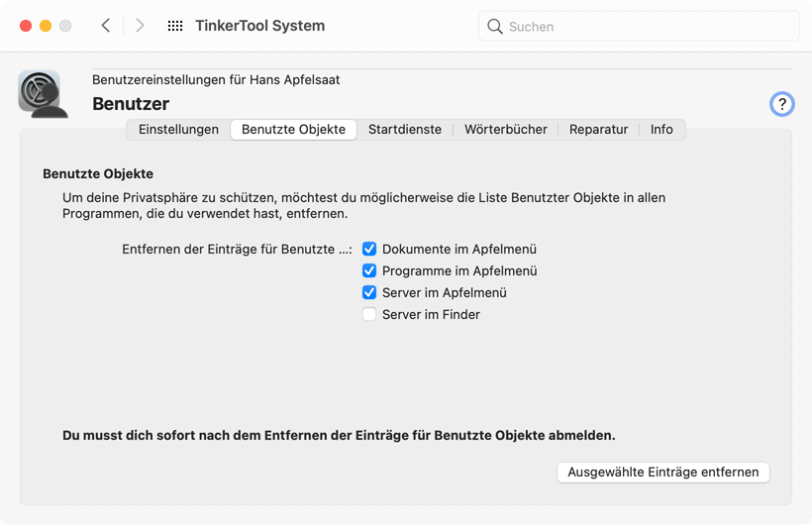Click the magnifier icon in search field
This screenshot has width=812, height=525.
pos(494,27)
